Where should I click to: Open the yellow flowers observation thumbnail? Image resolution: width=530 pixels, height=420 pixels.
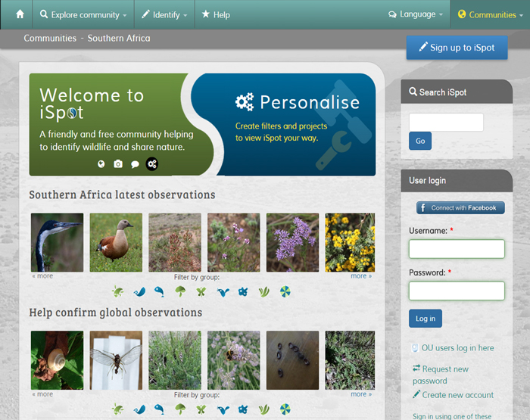350,242
